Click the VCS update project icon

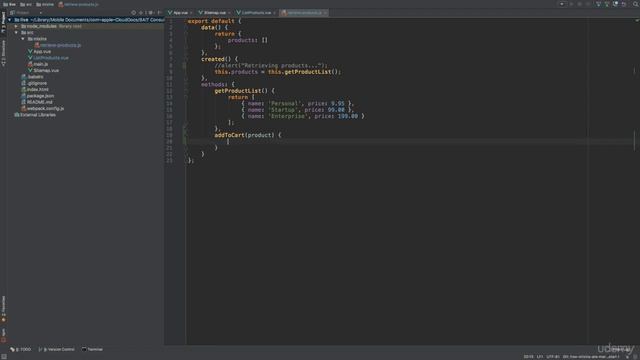598,4
